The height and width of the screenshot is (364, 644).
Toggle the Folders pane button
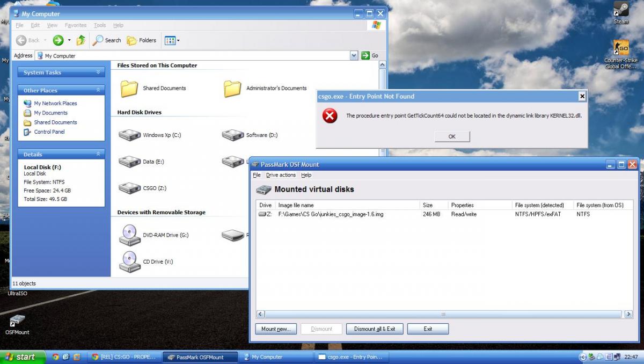142,40
